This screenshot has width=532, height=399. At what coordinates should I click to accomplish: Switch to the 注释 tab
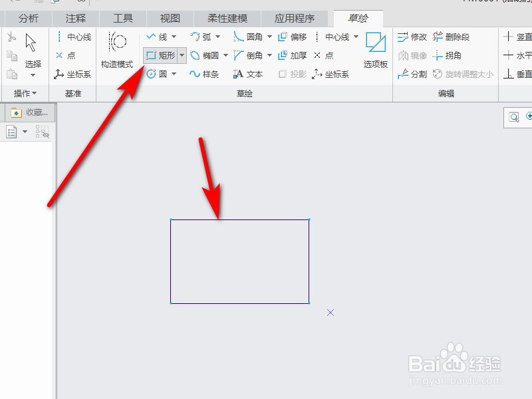76,19
